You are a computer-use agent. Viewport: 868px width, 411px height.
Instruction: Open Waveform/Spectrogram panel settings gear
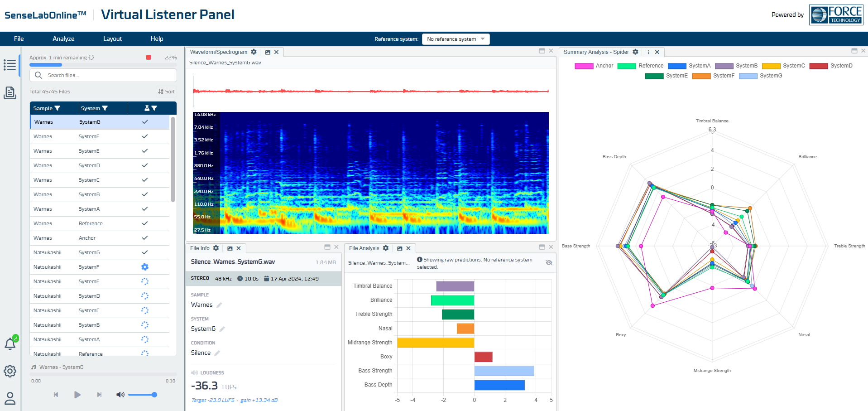point(254,52)
